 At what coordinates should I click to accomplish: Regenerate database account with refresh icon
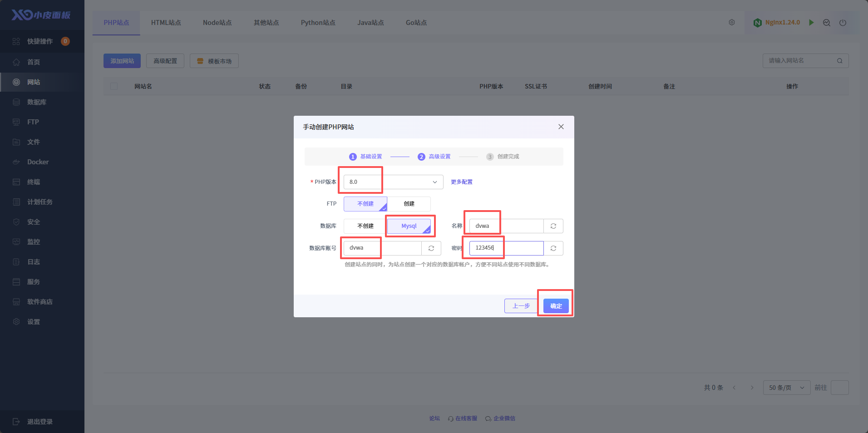431,248
